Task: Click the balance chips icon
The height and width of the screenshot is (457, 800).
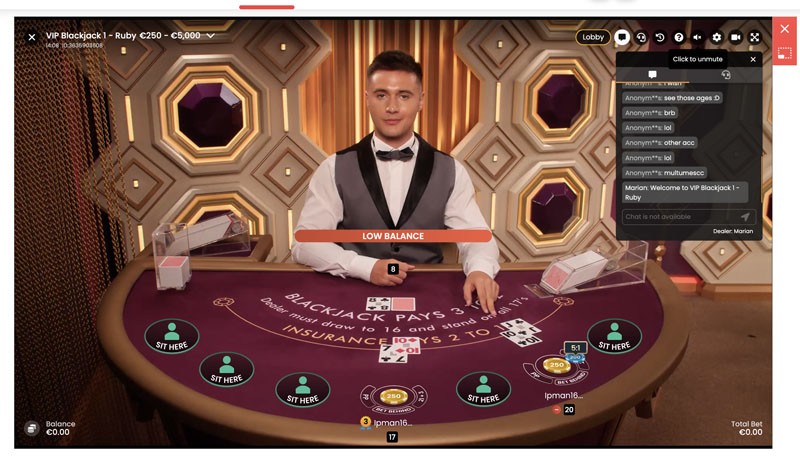Action: [x=32, y=428]
